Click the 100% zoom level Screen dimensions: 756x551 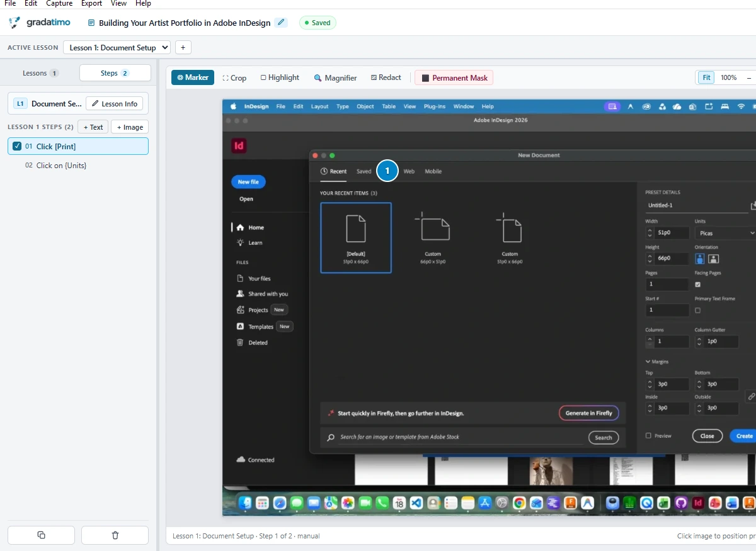point(729,77)
